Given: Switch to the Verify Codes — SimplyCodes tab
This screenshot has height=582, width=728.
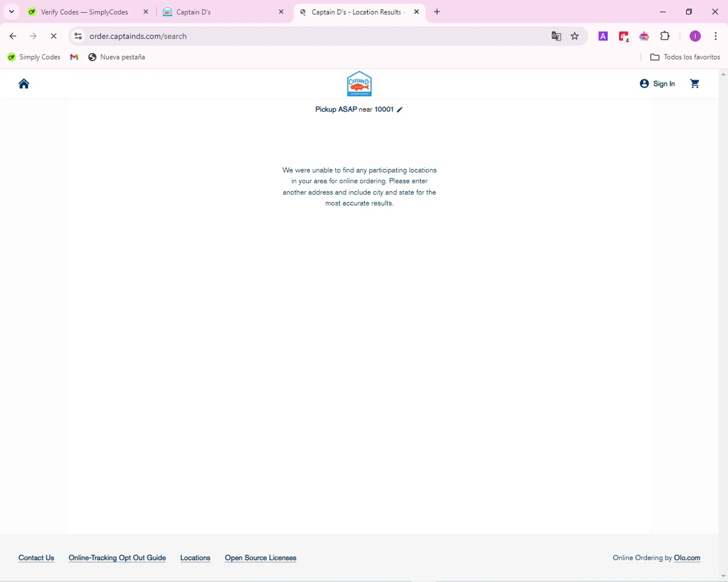Looking at the screenshot, I should (x=84, y=12).
